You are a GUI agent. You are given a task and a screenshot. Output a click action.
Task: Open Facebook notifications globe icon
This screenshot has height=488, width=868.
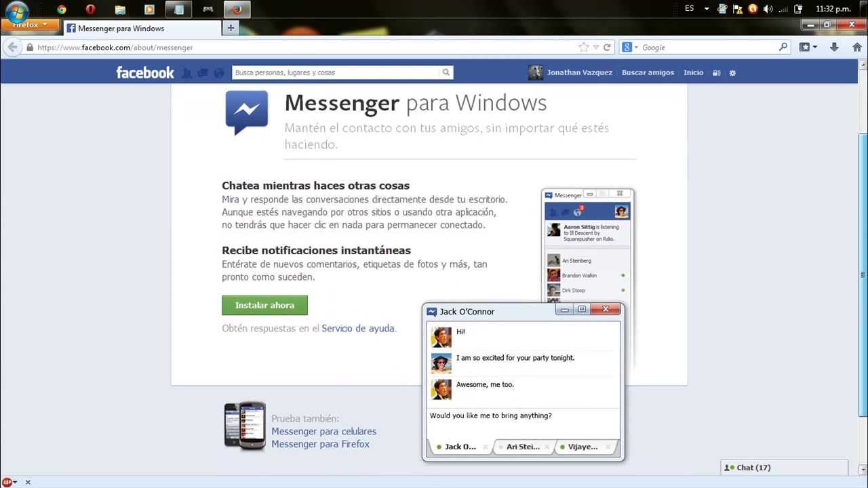tap(218, 73)
